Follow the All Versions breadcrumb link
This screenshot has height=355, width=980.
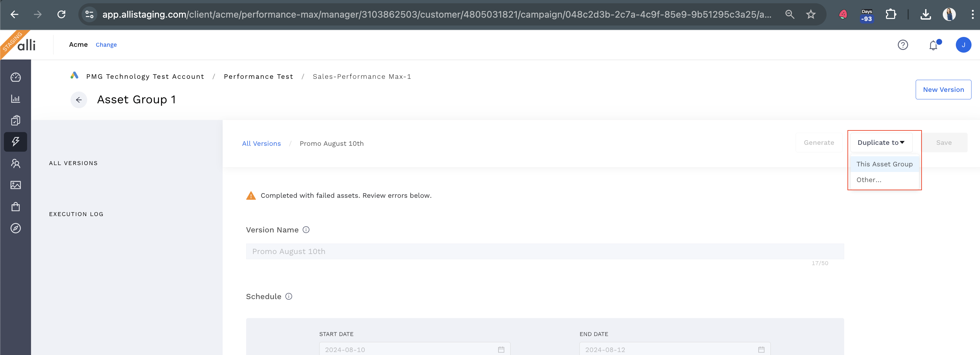(x=261, y=144)
